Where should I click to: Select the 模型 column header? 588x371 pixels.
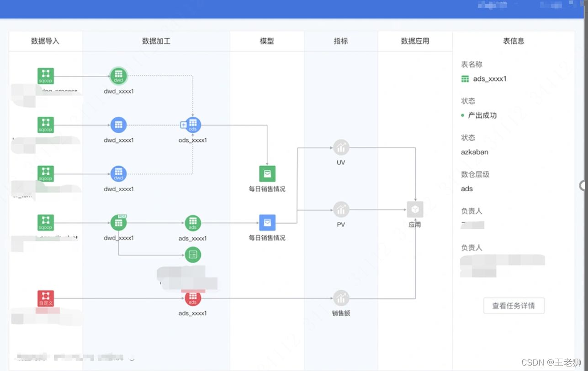click(x=267, y=41)
